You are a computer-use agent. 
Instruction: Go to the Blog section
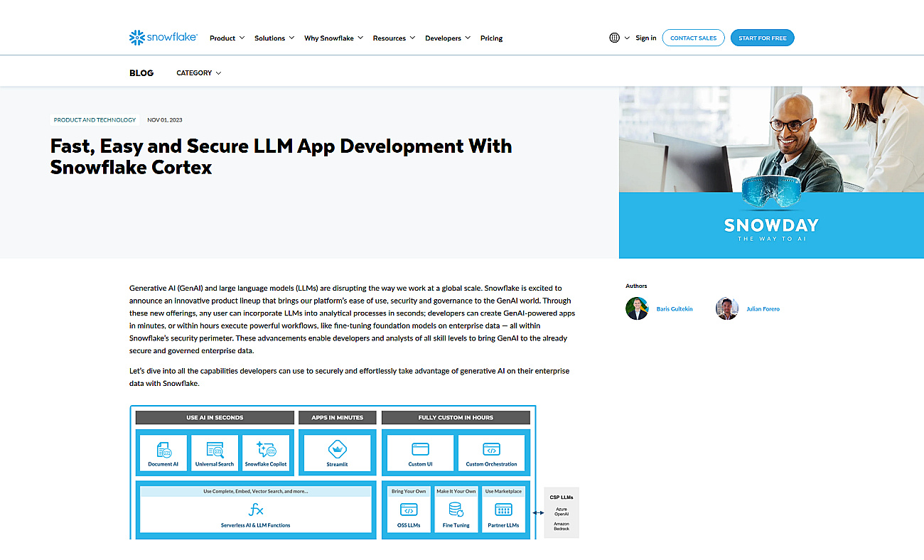[141, 73]
